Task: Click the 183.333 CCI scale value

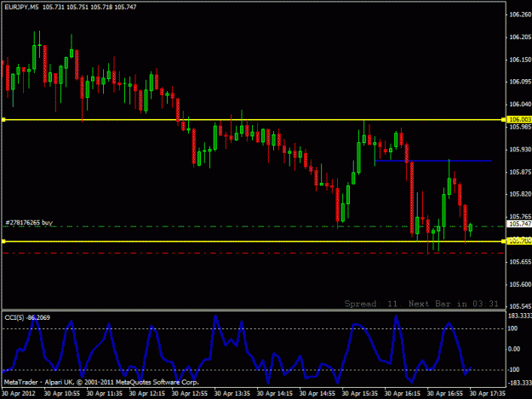Action: point(519,316)
